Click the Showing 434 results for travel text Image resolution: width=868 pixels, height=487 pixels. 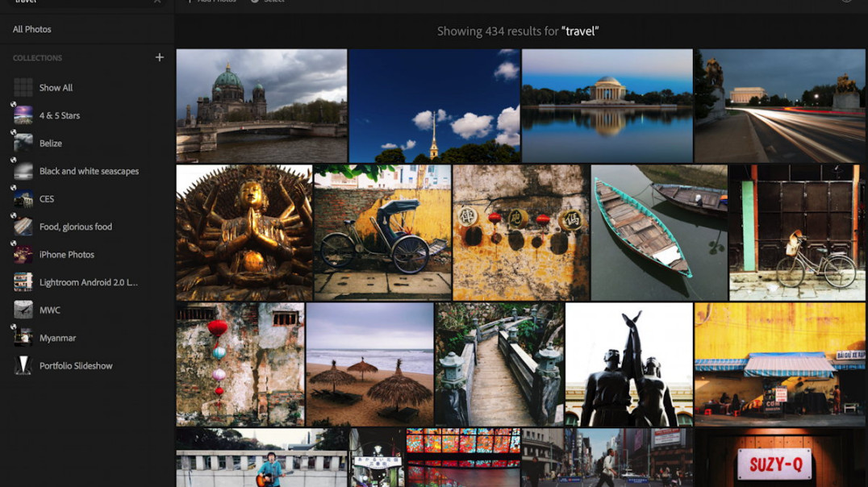[518, 31]
